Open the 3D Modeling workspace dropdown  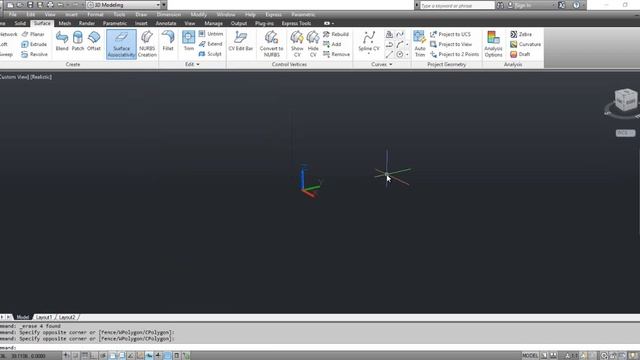(x=123, y=5)
